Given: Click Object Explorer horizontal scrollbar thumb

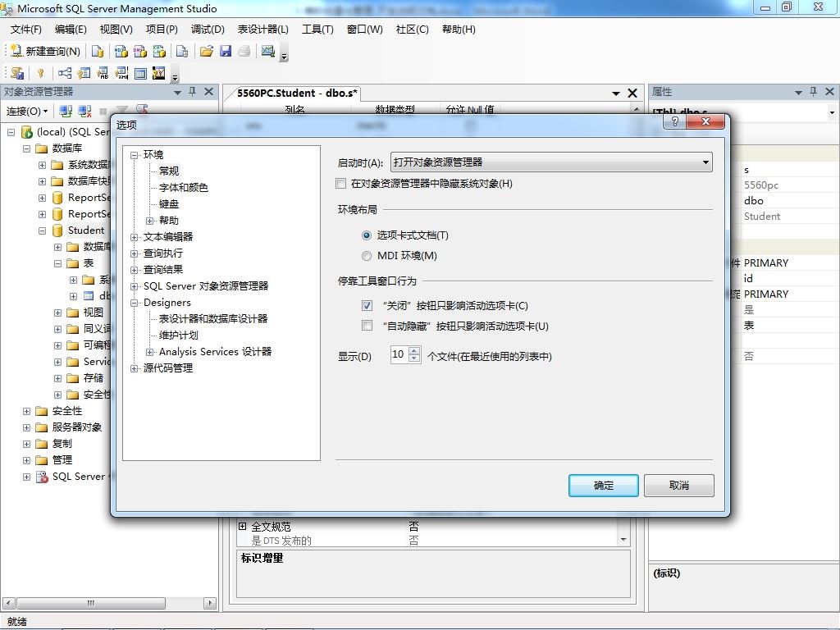Looking at the screenshot, I should (90, 603).
